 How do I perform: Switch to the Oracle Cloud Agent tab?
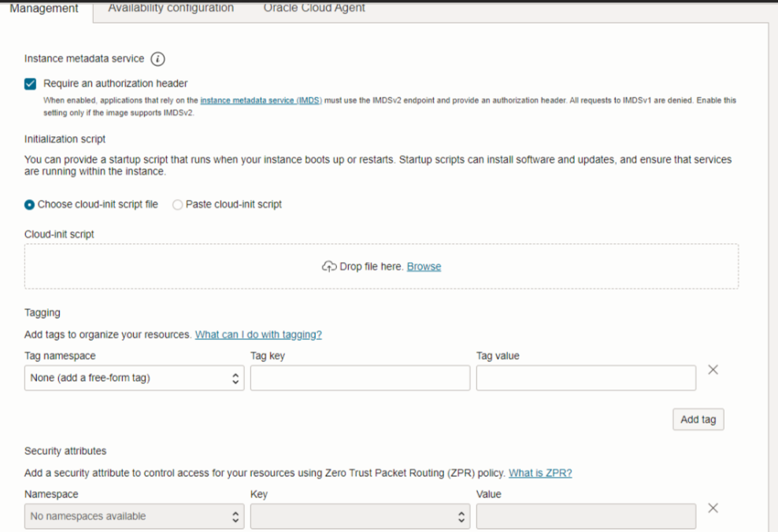tap(314, 8)
